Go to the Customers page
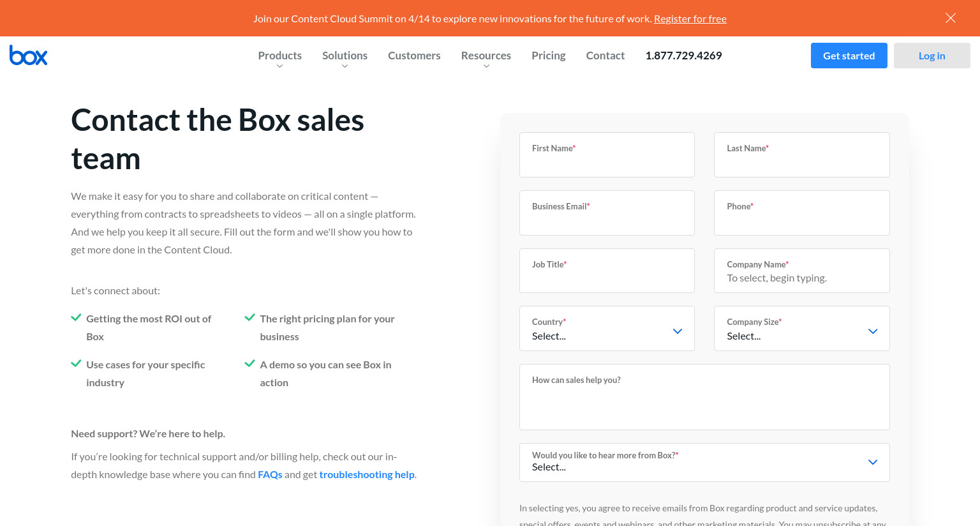 [x=414, y=56]
